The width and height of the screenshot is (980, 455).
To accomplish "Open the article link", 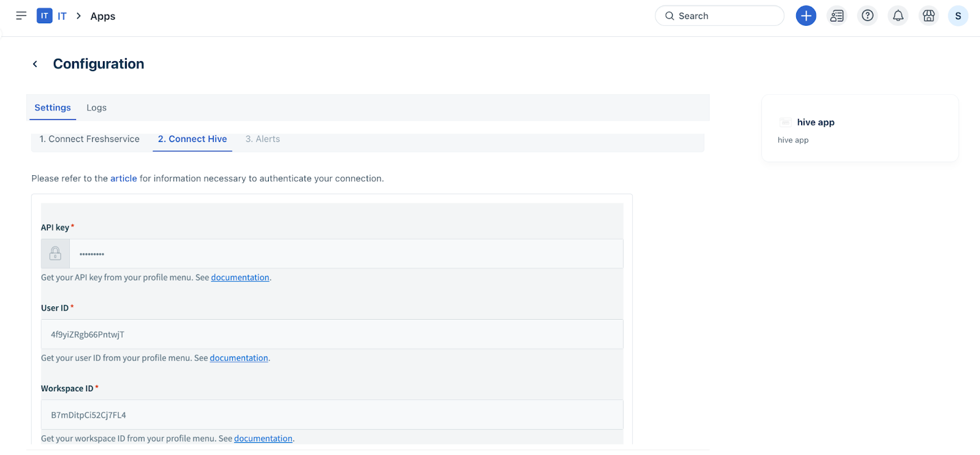I will click(124, 178).
